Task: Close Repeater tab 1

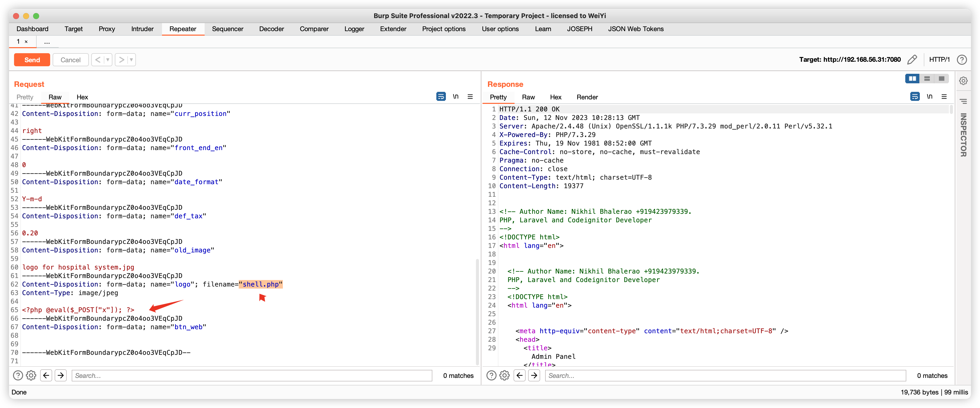Action: click(x=26, y=42)
